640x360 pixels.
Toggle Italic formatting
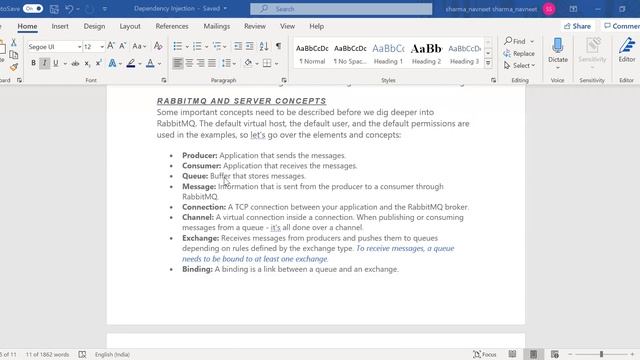click(44, 63)
